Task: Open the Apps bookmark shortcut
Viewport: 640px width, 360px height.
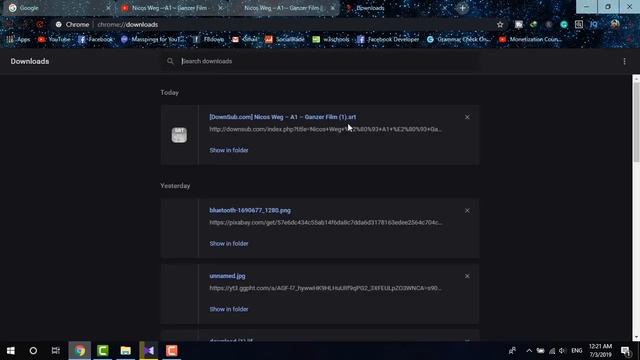Action: pos(18,40)
